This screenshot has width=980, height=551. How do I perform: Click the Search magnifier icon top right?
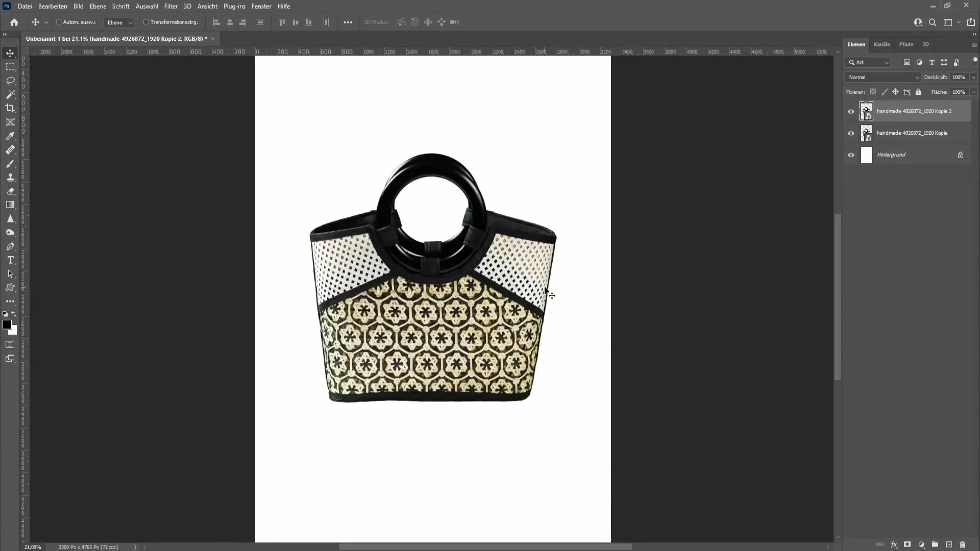click(933, 22)
